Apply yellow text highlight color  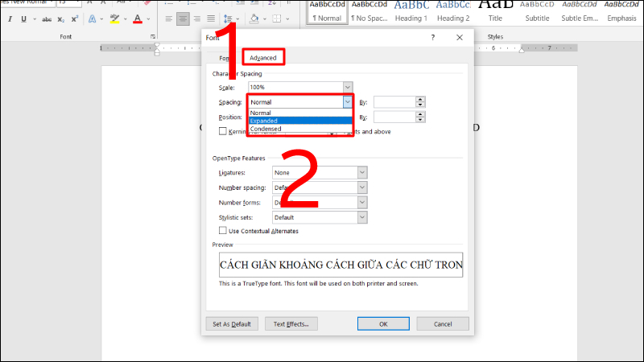click(114, 19)
